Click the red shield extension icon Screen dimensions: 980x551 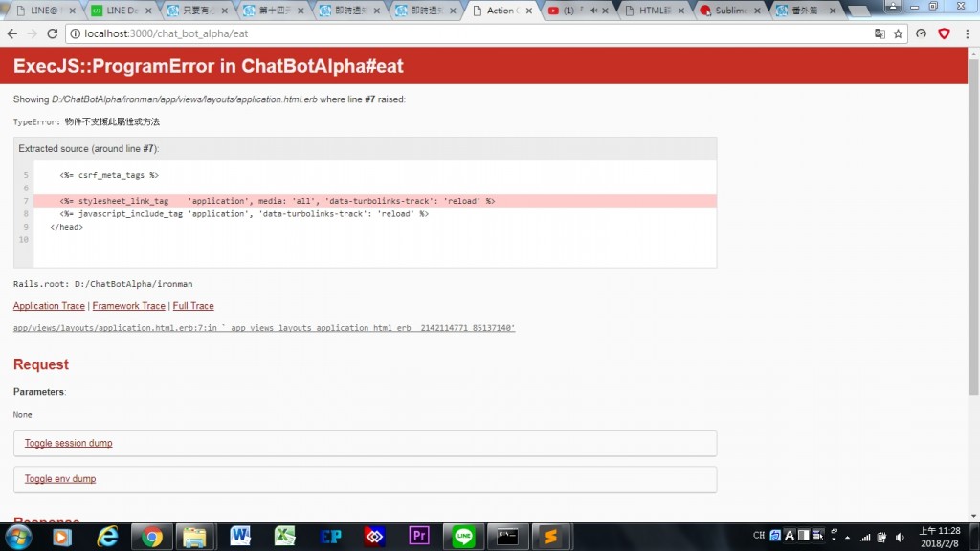point(945,33)
